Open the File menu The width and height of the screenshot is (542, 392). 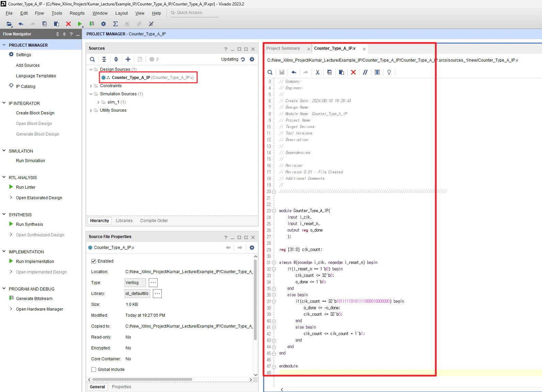[x=9, y=13]
